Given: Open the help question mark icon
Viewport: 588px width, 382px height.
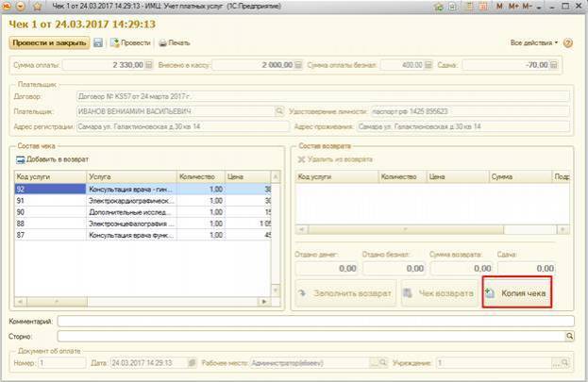Looking at the screenshot, I should [x=568, y=43].
